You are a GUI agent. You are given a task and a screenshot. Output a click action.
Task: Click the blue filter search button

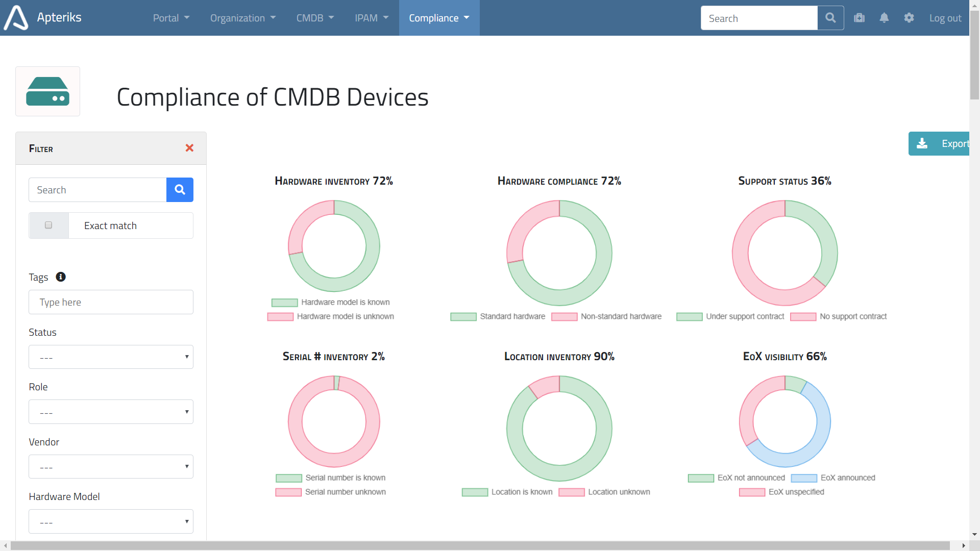(x=180, y=190)
